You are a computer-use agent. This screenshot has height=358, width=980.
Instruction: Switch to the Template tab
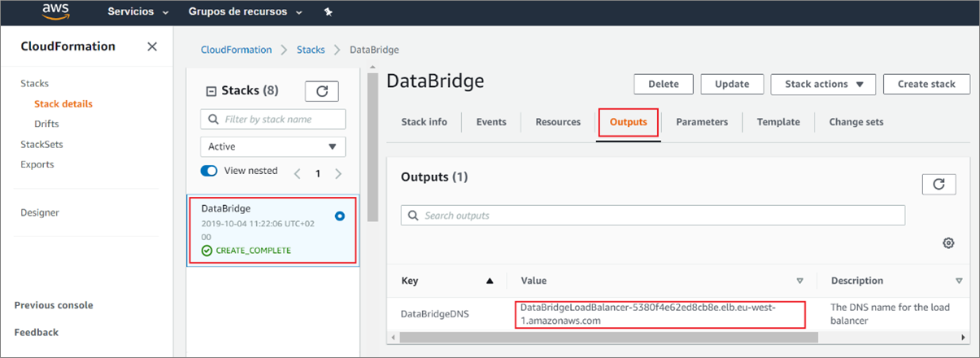coord(778,122)
